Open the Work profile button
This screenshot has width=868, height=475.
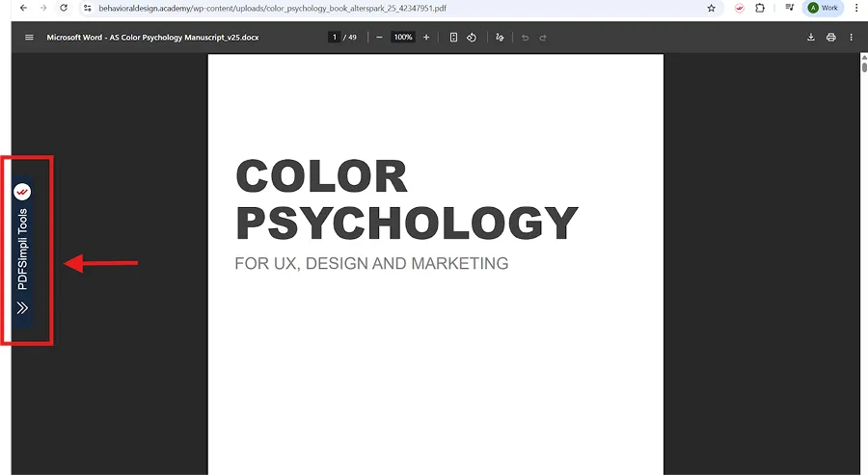(823, 8)
